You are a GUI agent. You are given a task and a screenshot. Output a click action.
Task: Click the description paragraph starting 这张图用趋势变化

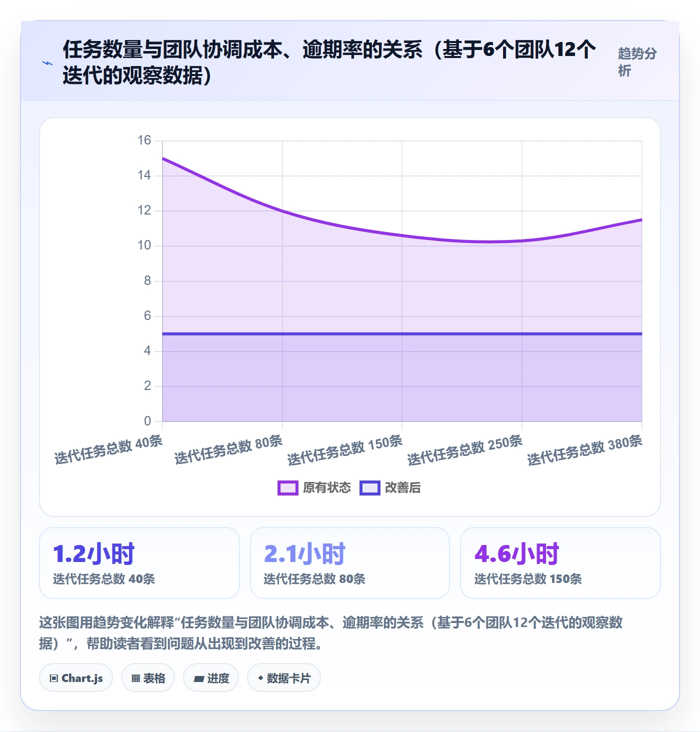(330, 633)
